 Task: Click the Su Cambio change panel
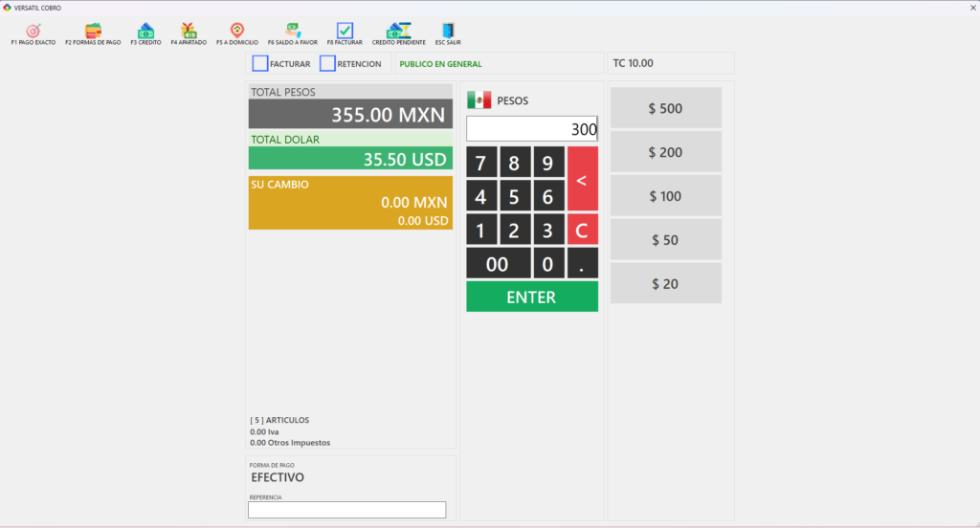tap(350, 203)
